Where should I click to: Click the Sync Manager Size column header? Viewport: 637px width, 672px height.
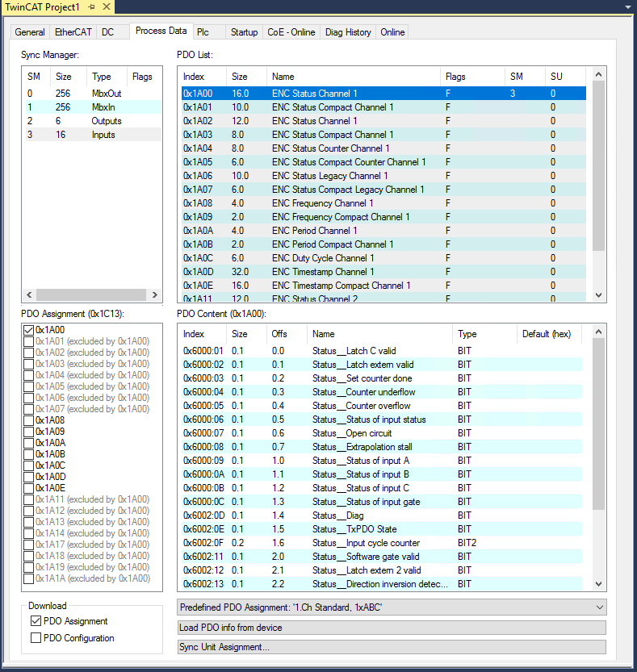tap(68, 77)
